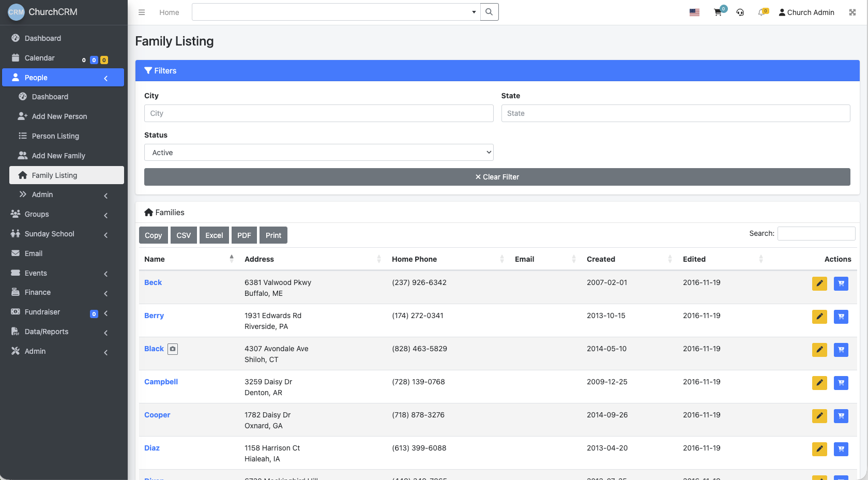Open the Person Listing menu item
Image resolution: width=868 pixels, height=480 pixels.
55,136
